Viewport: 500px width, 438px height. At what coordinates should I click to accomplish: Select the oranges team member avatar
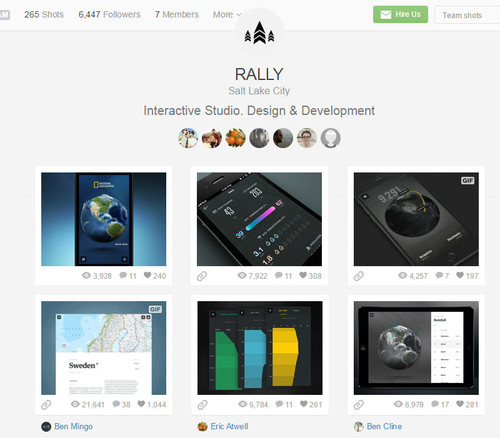pos(235,138)
